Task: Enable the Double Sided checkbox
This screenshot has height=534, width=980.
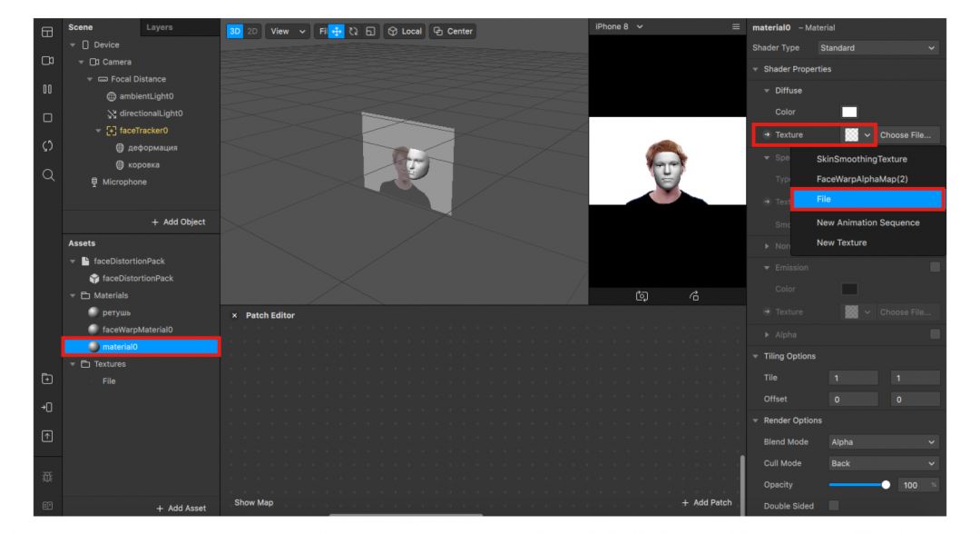Action: [x=834, y=505]
